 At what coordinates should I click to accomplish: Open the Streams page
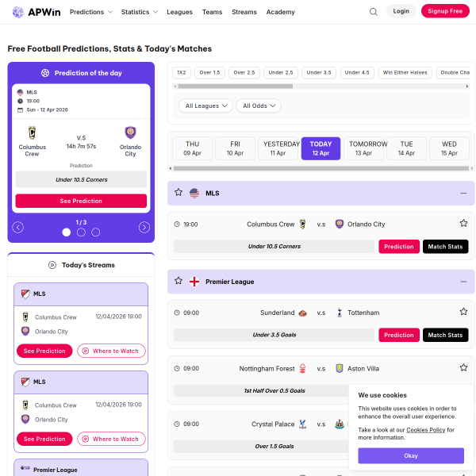tap(244, 12)
